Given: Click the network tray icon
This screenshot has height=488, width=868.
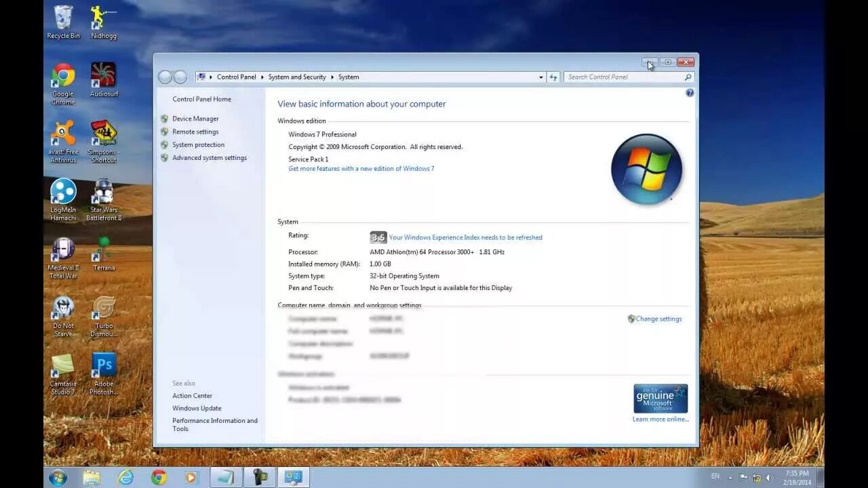Looking at the screenshot, I should tap(757, 477).
